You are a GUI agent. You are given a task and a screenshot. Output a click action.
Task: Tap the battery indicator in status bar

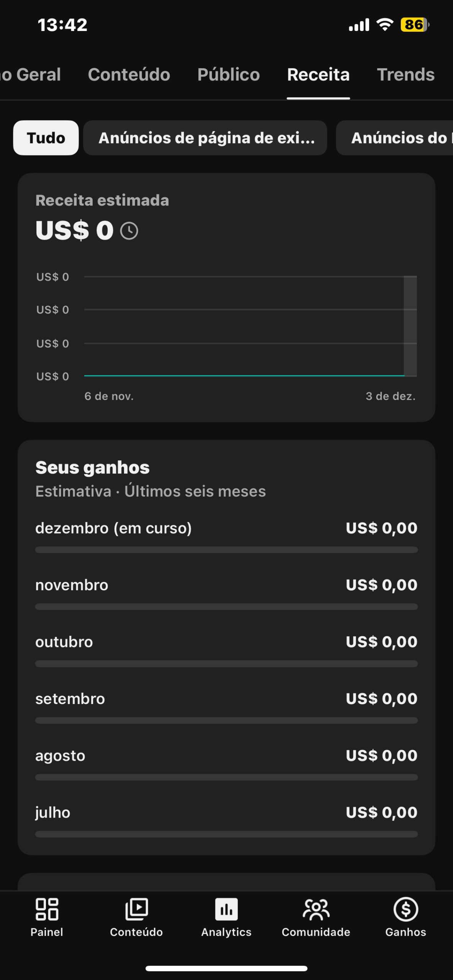click(414, 25)
